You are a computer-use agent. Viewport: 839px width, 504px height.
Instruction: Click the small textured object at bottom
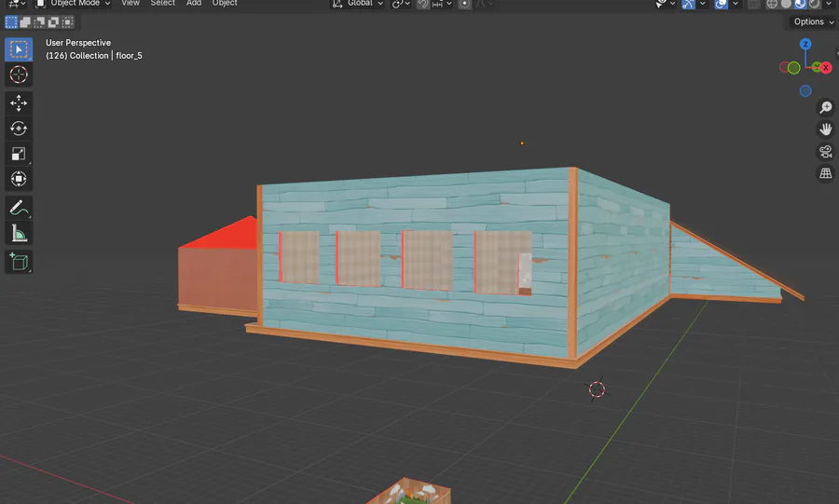pyautogui.click(x=411, y=492)
